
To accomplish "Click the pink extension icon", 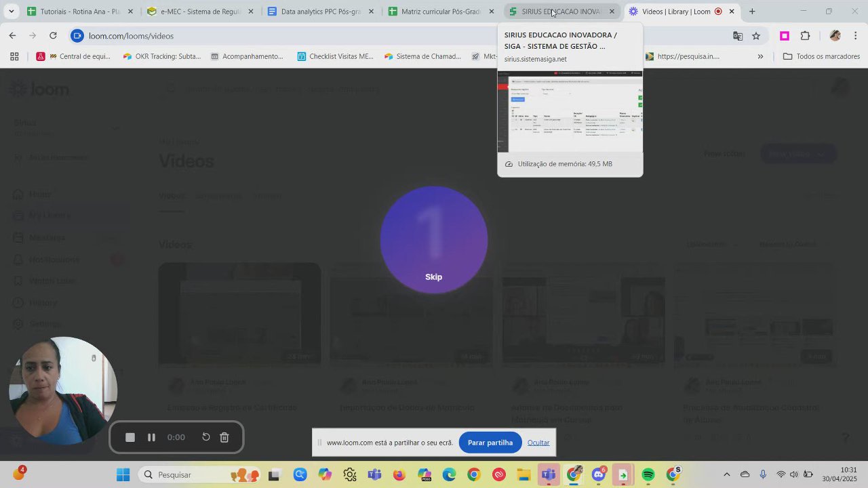I will point(785,36).
